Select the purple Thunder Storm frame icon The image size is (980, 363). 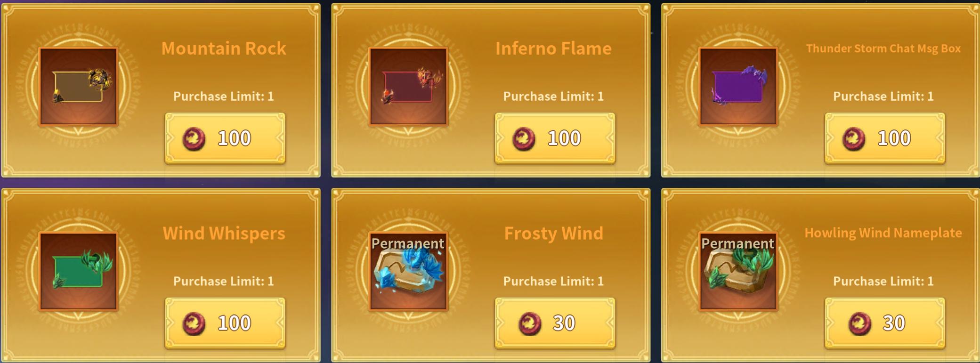(x=738, y=87)
